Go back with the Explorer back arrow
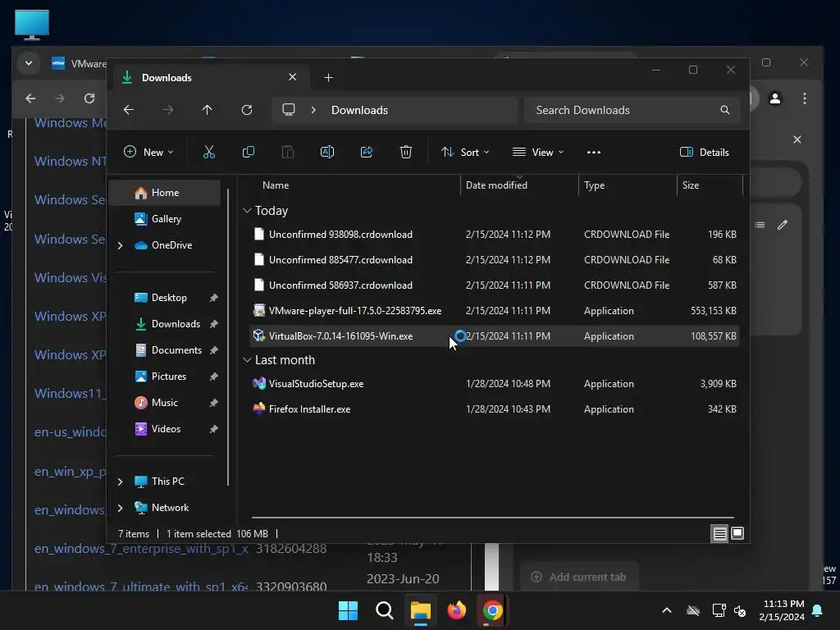 pyautogui.click(x=129, y=110)
